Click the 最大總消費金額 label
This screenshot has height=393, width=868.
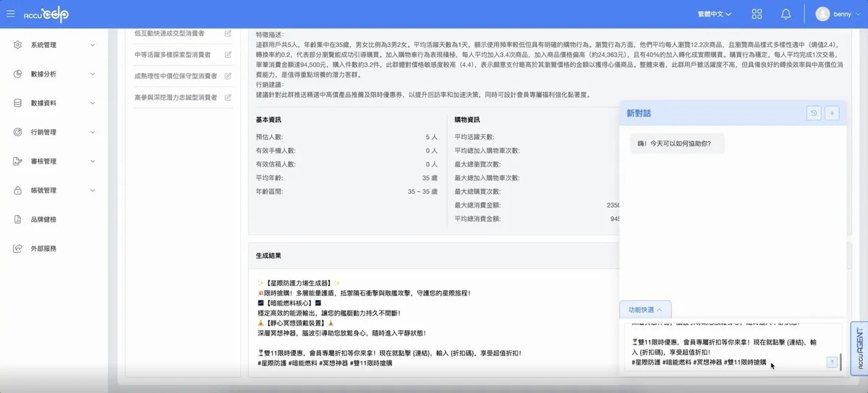477,206
